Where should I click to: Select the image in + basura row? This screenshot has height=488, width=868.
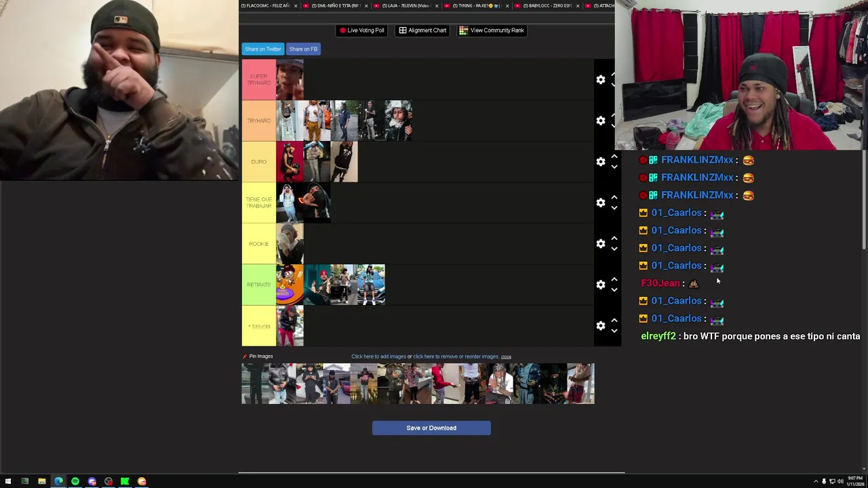290,326
